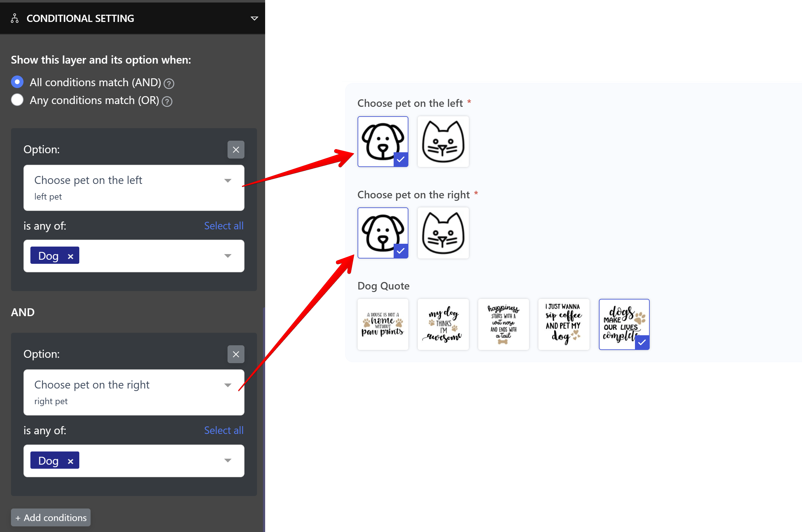Image resolution: width=802 pixels, height=532 pixels.
Task: Enable All conditions match AND radio button
Action: (17, 82)
